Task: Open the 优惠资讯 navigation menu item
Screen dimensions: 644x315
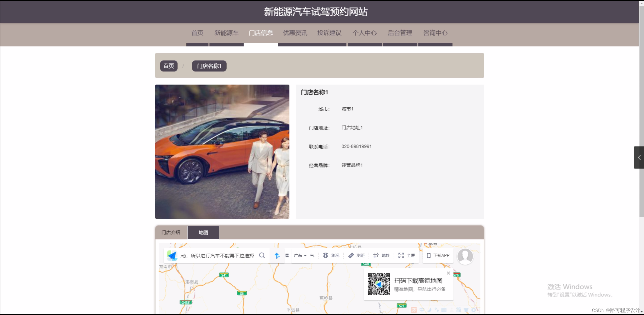Action: click(x=295, y=33)
